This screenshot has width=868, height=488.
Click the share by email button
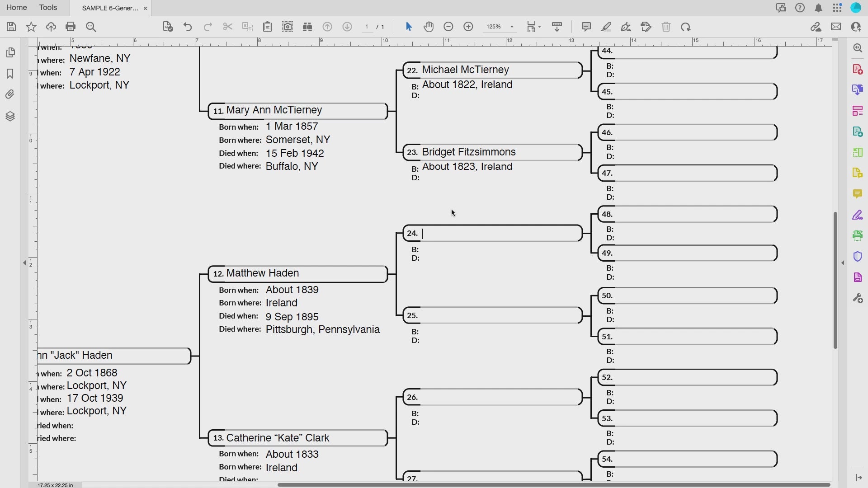coord(836,27)
